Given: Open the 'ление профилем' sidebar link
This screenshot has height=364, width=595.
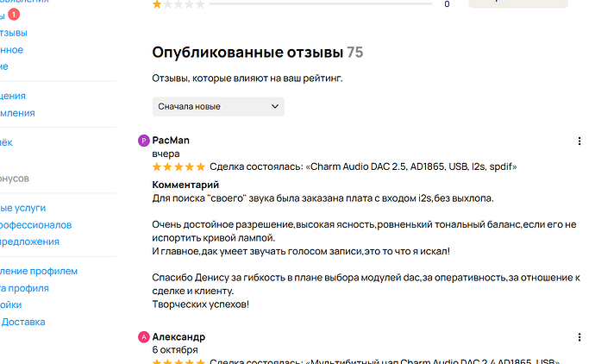Looking at the screenshot, I should [x=38, y=271].
